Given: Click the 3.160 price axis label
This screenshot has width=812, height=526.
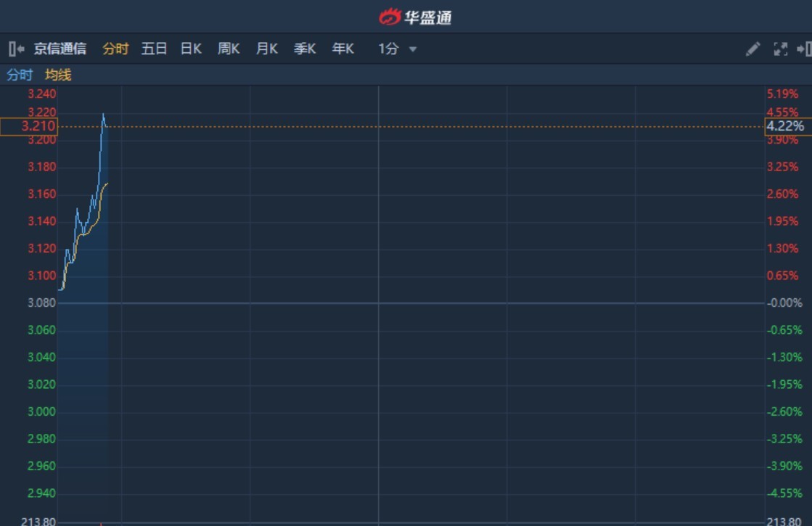Looking at the screenshot, I should pyautogui.click(x=41, y=194).
